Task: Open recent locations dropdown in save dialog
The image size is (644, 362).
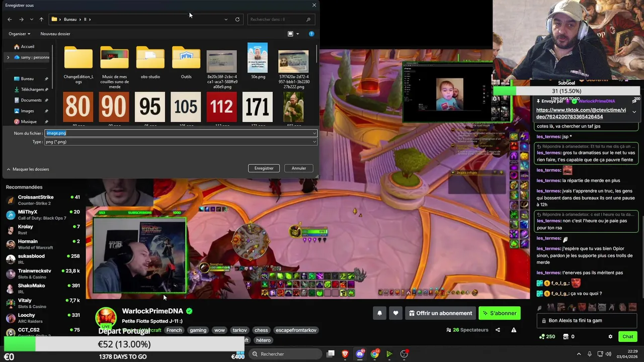Action: click(32, 19)
